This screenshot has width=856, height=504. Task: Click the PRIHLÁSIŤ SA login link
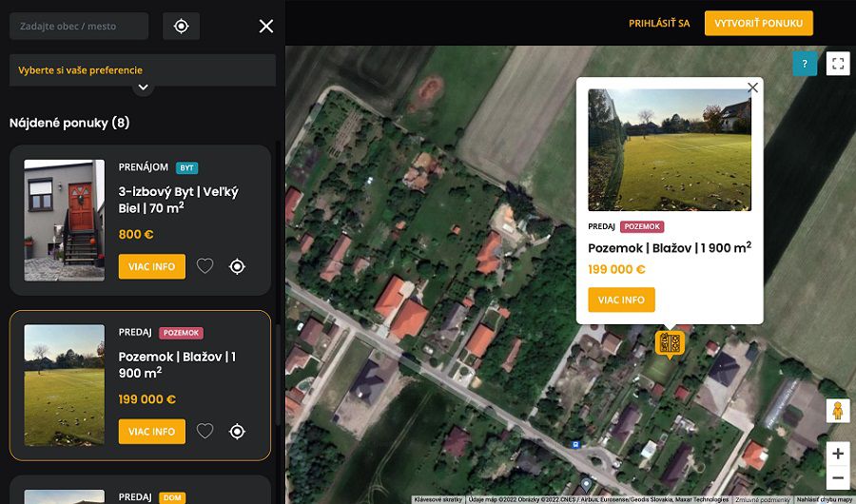click(x=659, y=24)
